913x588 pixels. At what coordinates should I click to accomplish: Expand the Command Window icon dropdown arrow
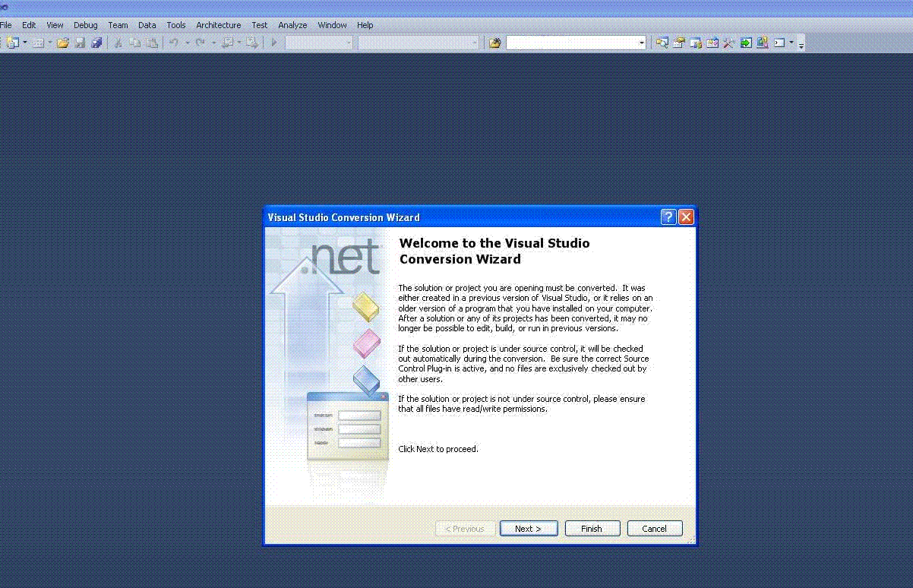pos(791,43)
